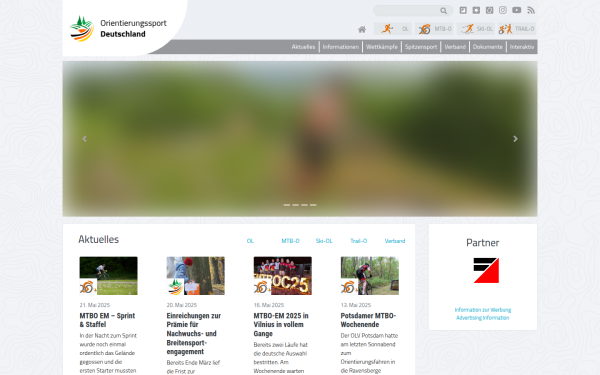Click the second square social icon beside it
The width and height of the screenshot is (600, 375).
(476, 10)
